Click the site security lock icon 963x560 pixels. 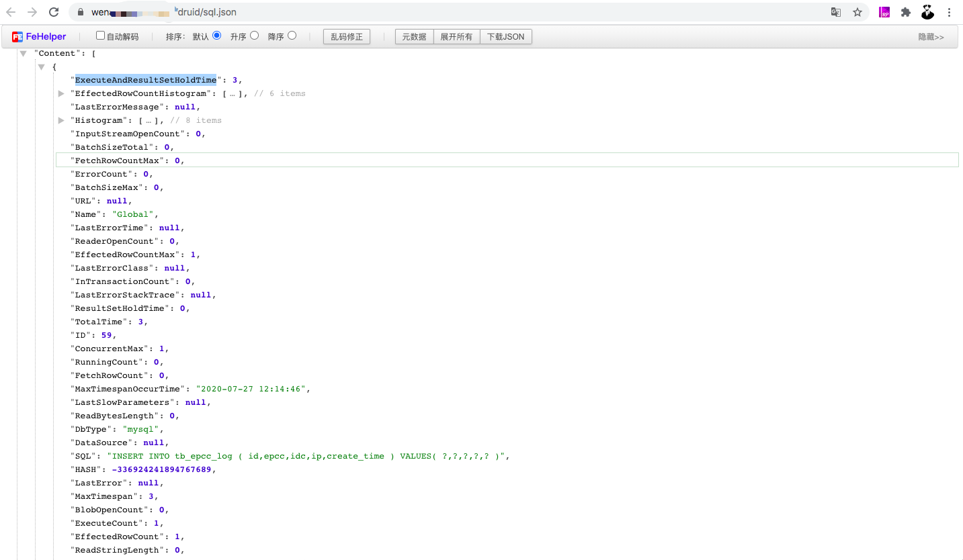[81, 11]
